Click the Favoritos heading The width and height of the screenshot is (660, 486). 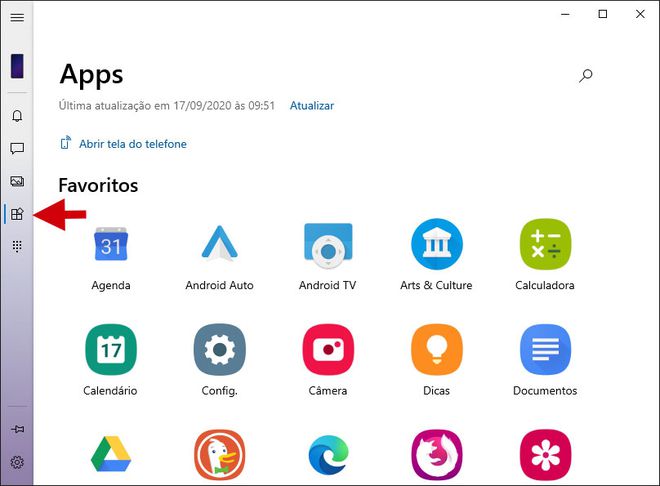coord(98,185)
